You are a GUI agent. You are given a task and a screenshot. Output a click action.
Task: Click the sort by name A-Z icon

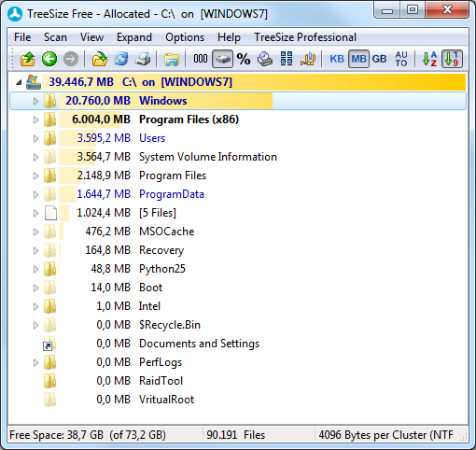(430, 59)
